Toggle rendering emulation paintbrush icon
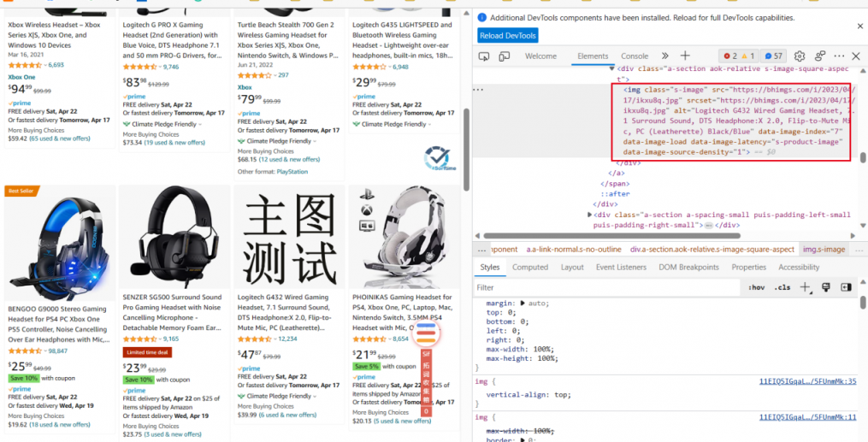The width and height of the screenshot is (868, 442). (826, 286)
